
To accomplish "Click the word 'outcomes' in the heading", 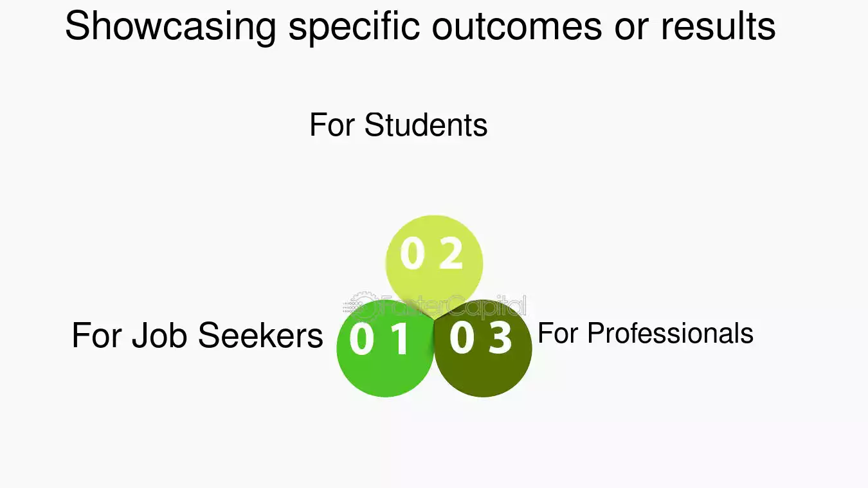I will [517, 27].
